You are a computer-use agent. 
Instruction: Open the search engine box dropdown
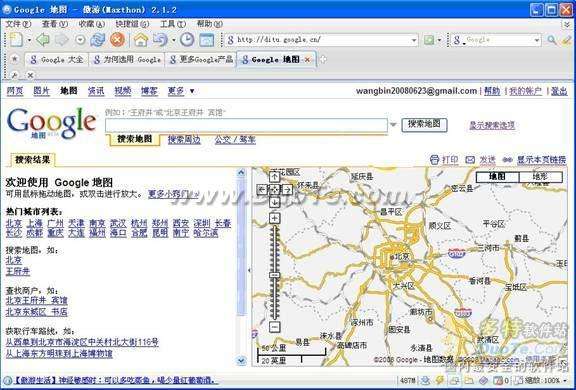coord(537,40)
